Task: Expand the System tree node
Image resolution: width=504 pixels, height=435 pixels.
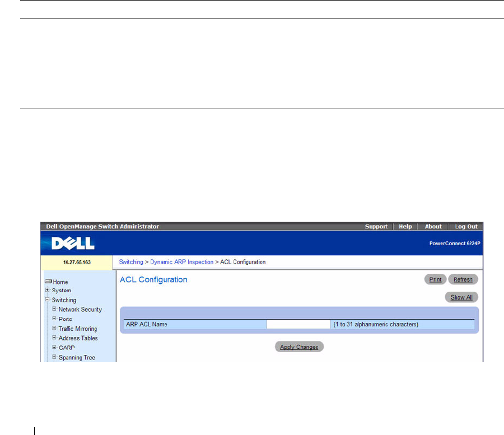Action: pyautogui.click(x=47, y=290)
